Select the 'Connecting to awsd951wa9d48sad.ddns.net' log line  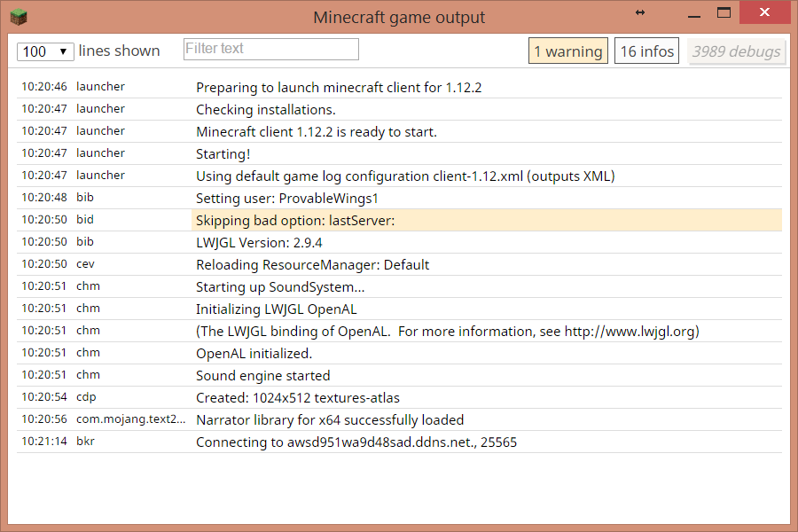[x=356, y=442]
